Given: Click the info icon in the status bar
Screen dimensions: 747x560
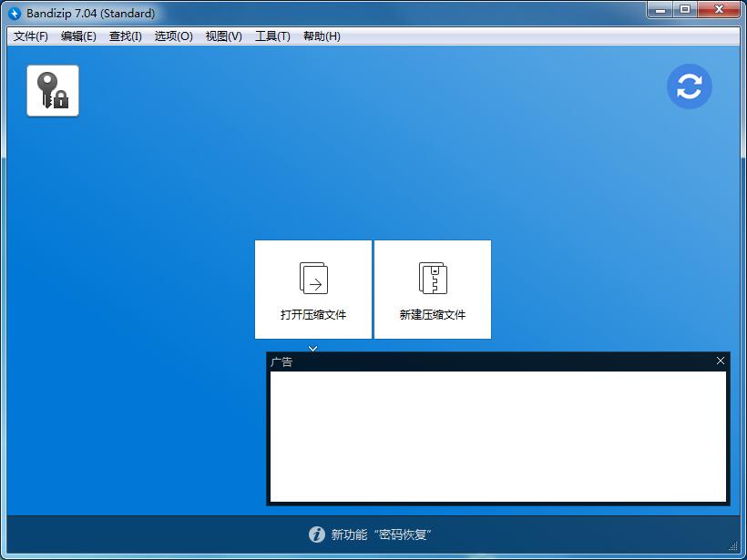Looking at the screenshot, I should click(316, 535).
